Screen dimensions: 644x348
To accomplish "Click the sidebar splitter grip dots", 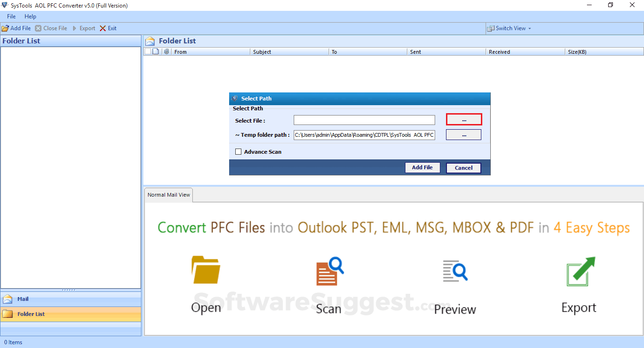I will (69, 290).
